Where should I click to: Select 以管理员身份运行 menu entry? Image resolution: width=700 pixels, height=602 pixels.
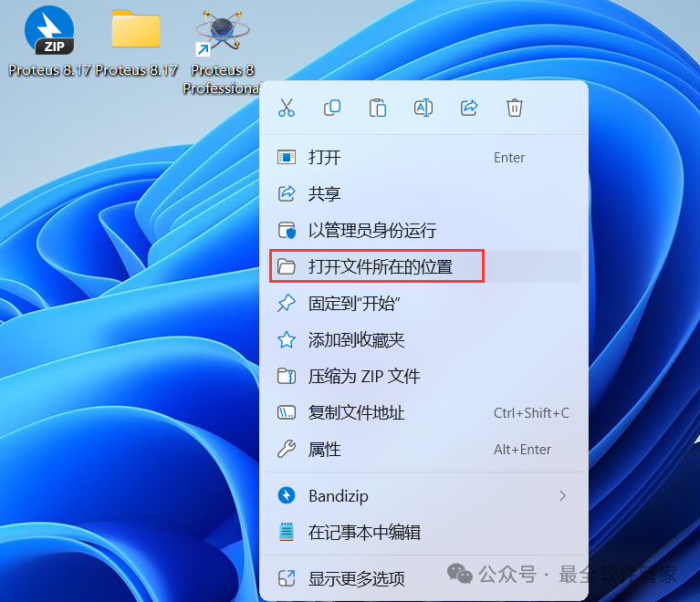(x=372, y=231)
